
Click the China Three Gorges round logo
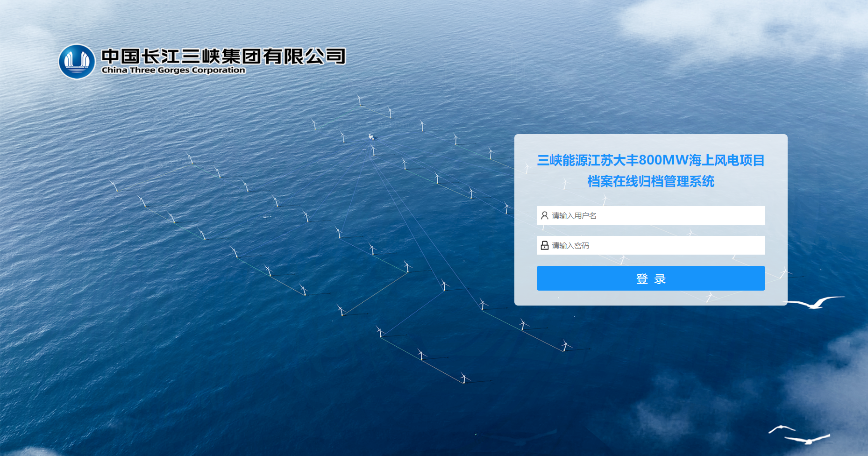(x=77, y=61)
